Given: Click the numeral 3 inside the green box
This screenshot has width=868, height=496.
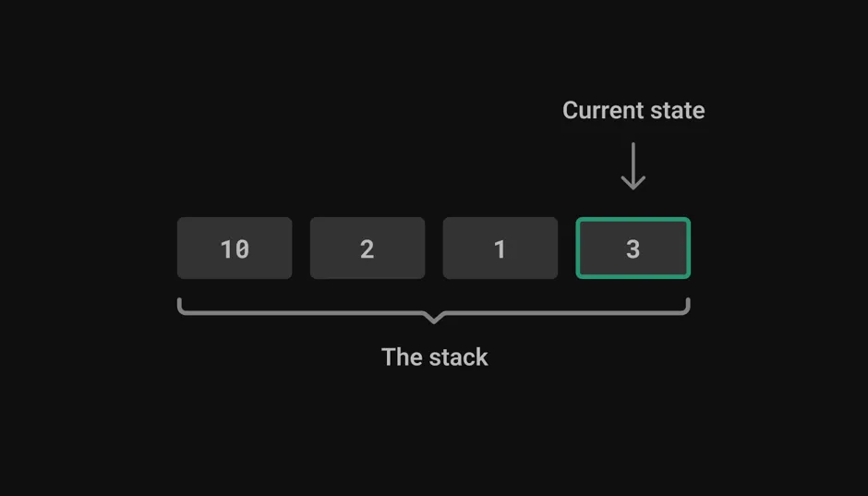Looking at the screenshot, I should click(633, 249).
